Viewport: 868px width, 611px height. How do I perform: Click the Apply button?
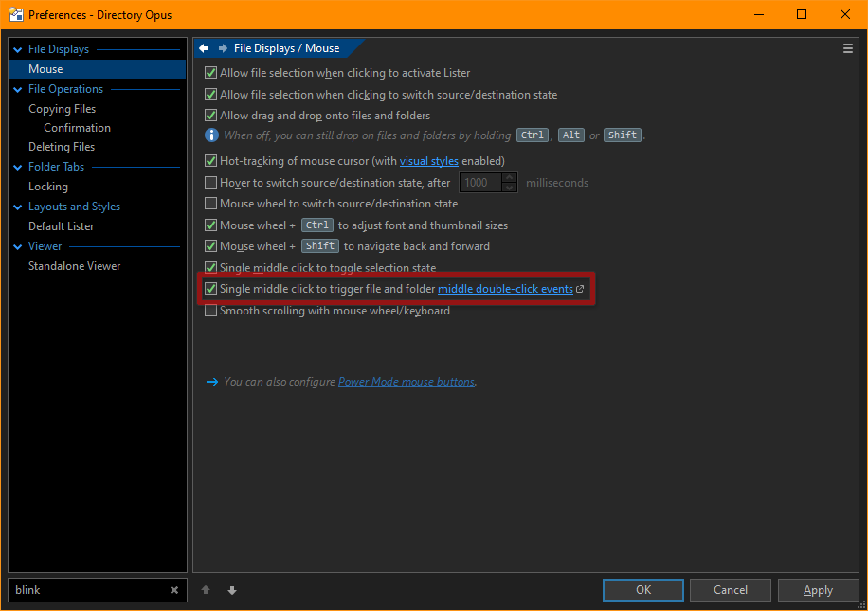click(x=818, y=590)
